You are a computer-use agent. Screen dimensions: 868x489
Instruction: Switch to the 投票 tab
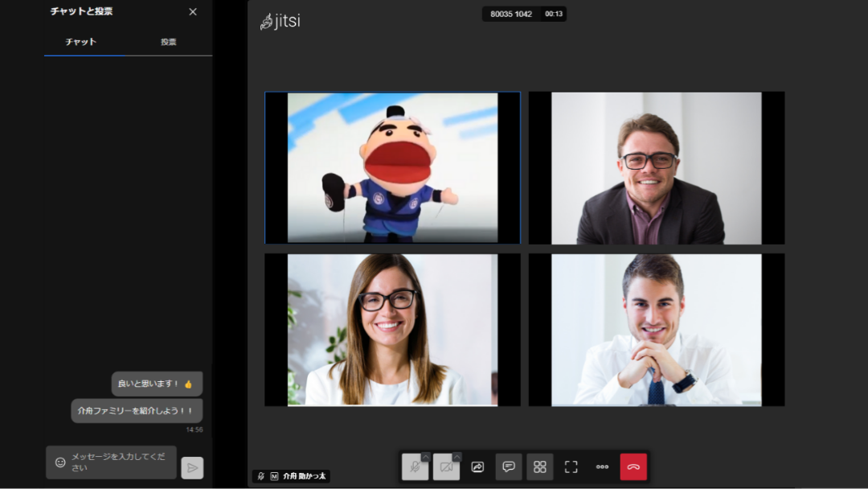tap(169, 42)
